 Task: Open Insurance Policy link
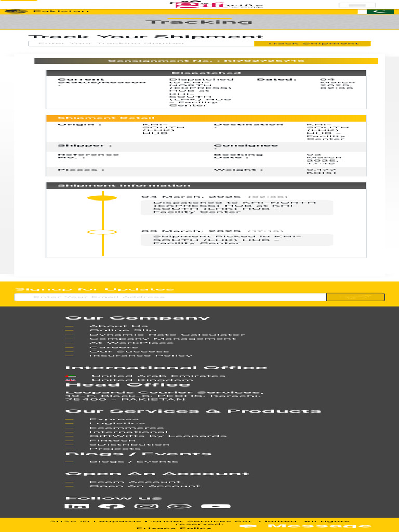pyautogui.click(x=141, y=355)
